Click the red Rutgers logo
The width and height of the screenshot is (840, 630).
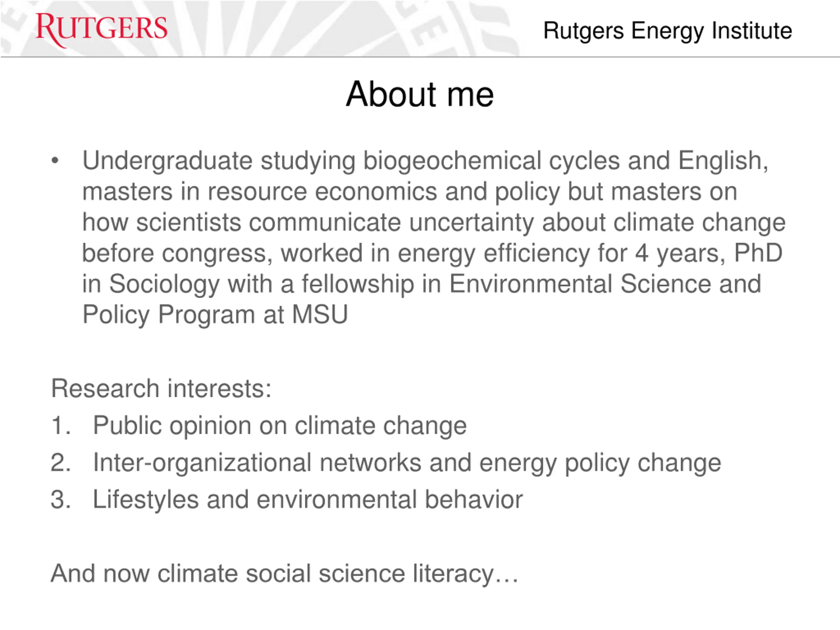101,30
